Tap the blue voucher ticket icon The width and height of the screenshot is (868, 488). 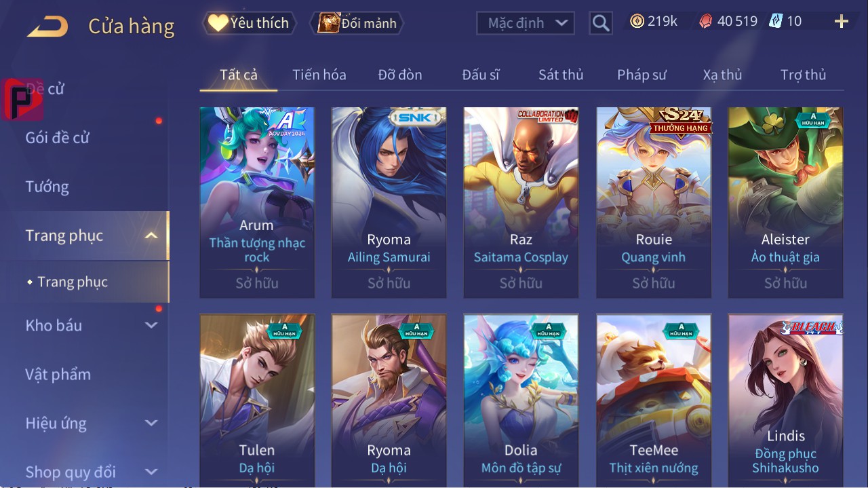tap(775, 21)
